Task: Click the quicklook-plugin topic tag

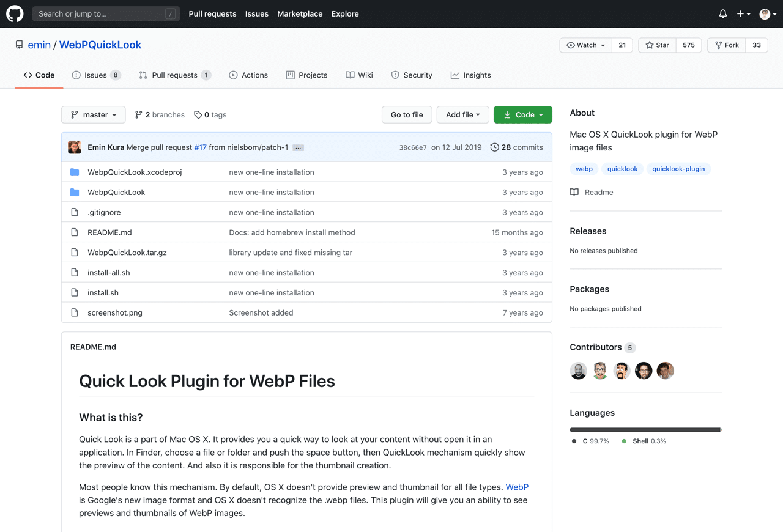Action: click(x=678, y=169)
